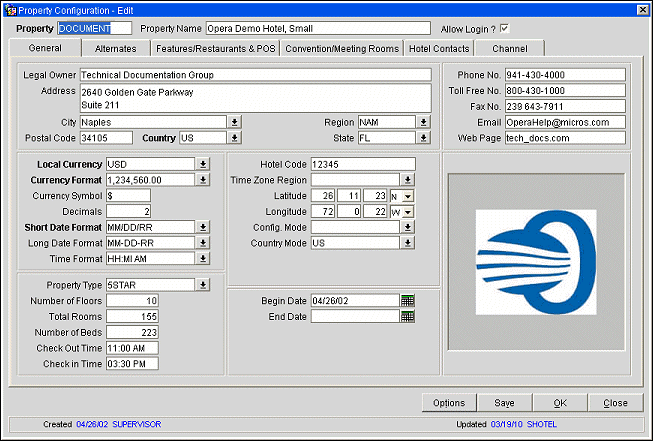Expand the City dropdown list
653x441 pixels.
tap(234, 122)
